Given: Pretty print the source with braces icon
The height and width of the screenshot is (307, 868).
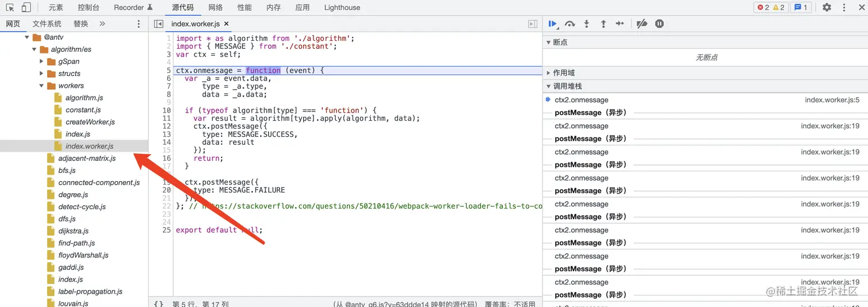Looking at the screenshot, I should click(159, 304).
